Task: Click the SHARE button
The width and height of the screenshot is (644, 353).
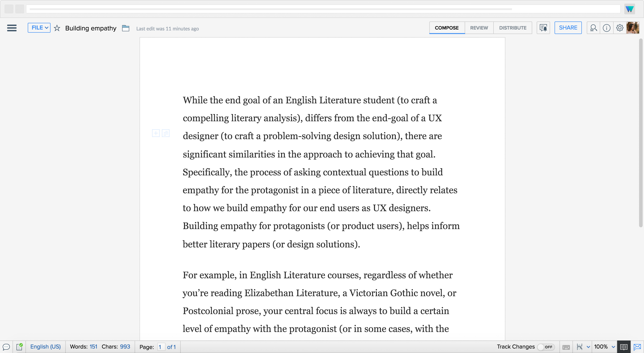Action: click(x=568, y=27)
